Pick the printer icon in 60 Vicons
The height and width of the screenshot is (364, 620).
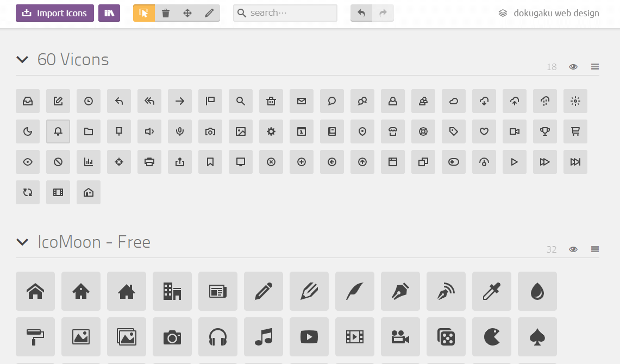pyautogui.click(x=149, y=162)
